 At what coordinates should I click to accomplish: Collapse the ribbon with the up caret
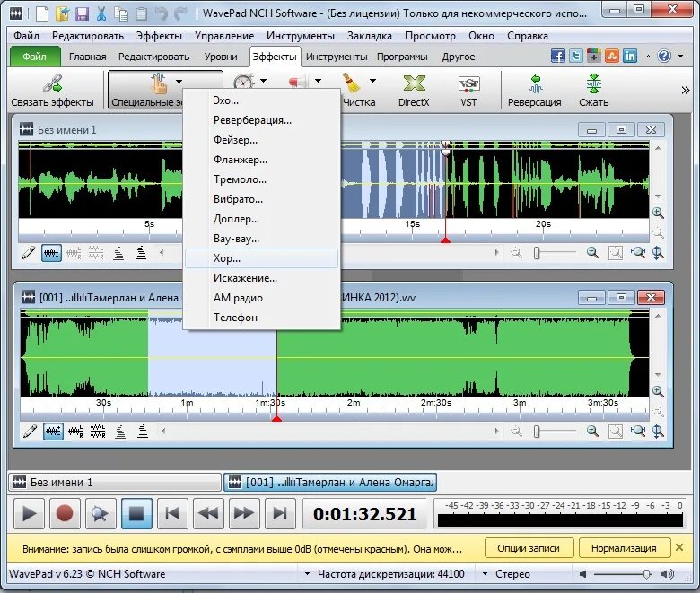(x=648, y=57)
